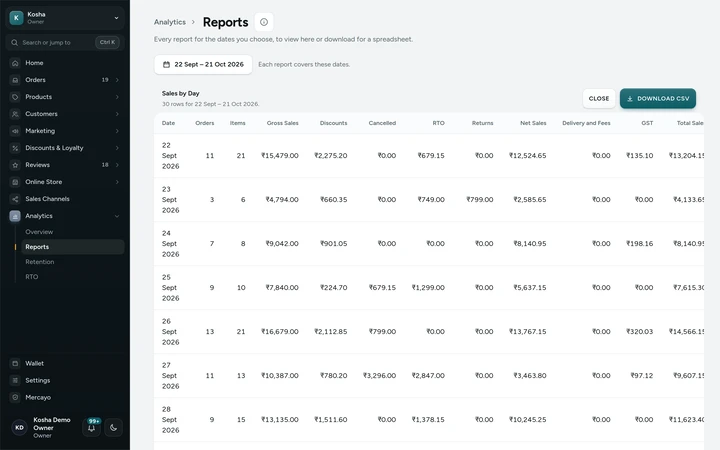
Task: Click GST value ₹320.03
Action: click(639, 332)
